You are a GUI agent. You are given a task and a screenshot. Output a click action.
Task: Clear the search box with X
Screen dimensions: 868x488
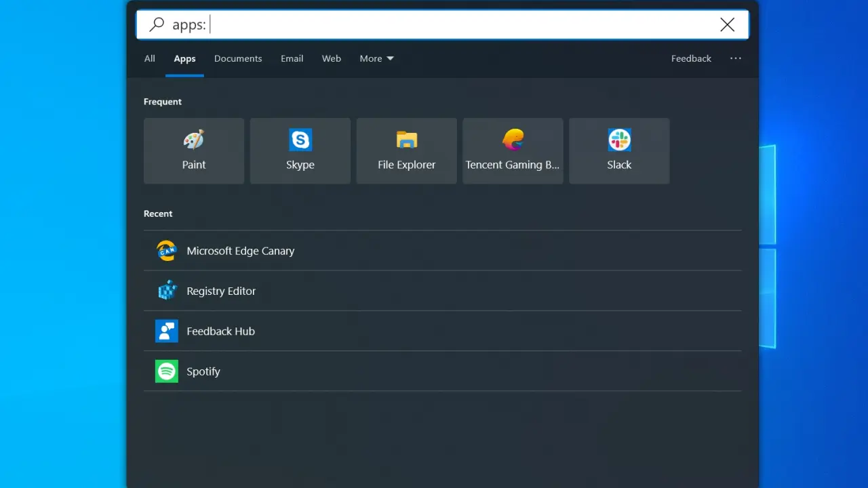tap(727, 25)
